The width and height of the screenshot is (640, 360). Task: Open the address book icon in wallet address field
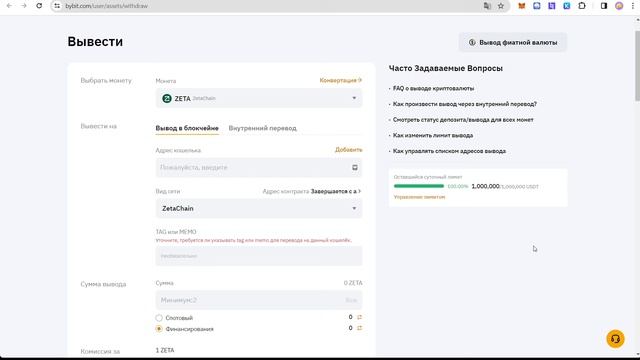click(355, 167)
